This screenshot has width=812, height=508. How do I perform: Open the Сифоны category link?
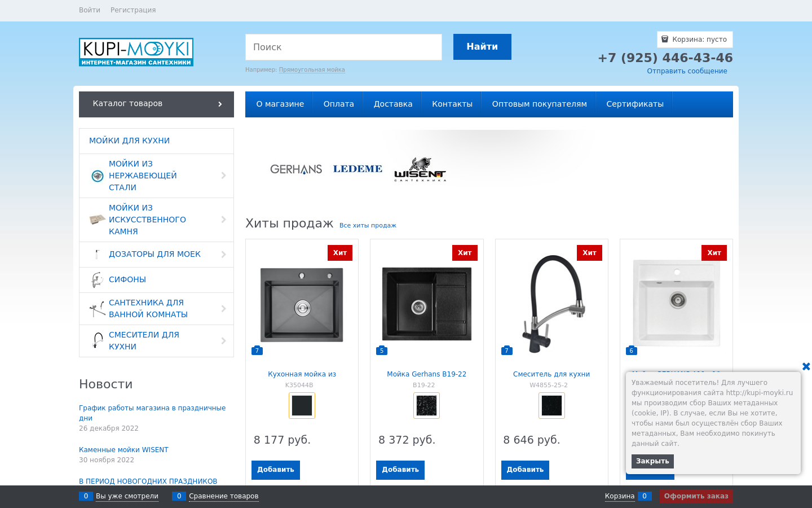(x=127, y=279)
